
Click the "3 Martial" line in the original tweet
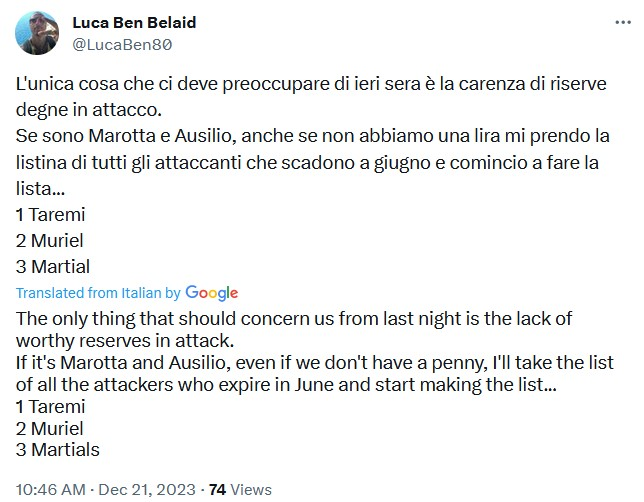pos(53,266)
